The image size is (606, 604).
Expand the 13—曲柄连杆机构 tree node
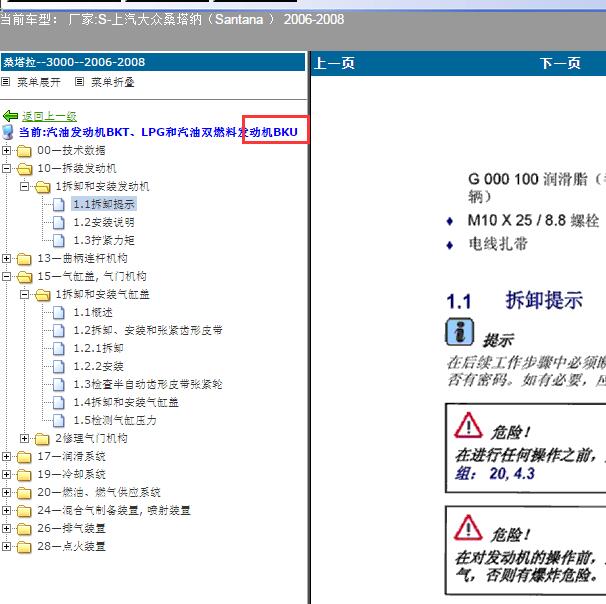click(7, 258)
